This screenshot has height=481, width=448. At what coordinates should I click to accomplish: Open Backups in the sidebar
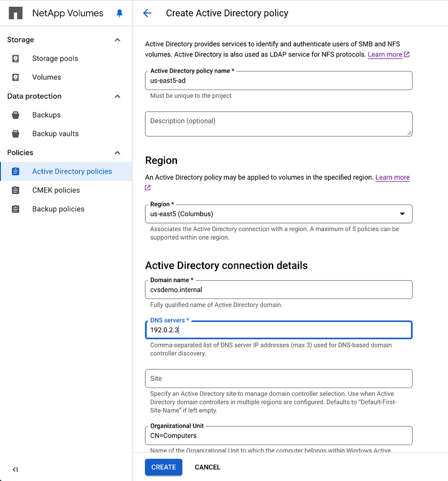46,115
